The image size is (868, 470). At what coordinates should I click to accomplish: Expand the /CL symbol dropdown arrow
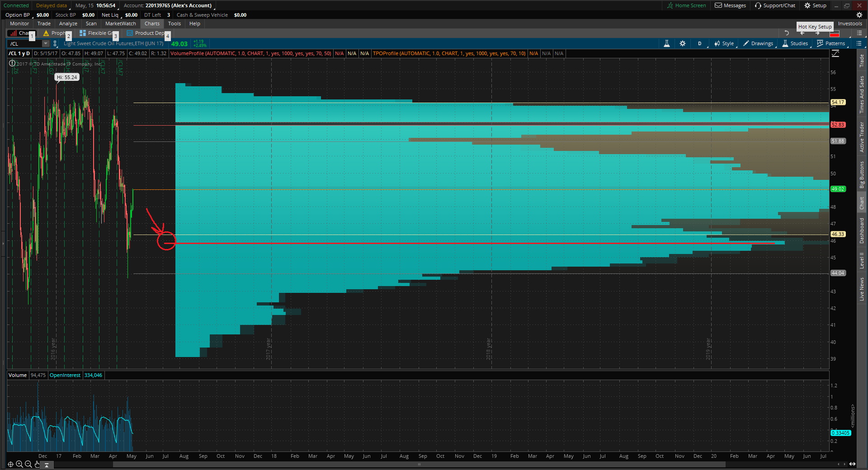pyautogui.click(x=46, y=43)
